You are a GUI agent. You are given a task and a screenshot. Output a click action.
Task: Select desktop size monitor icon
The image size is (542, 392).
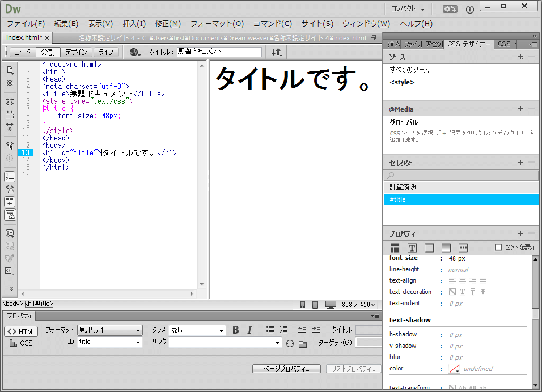[331, 305]
